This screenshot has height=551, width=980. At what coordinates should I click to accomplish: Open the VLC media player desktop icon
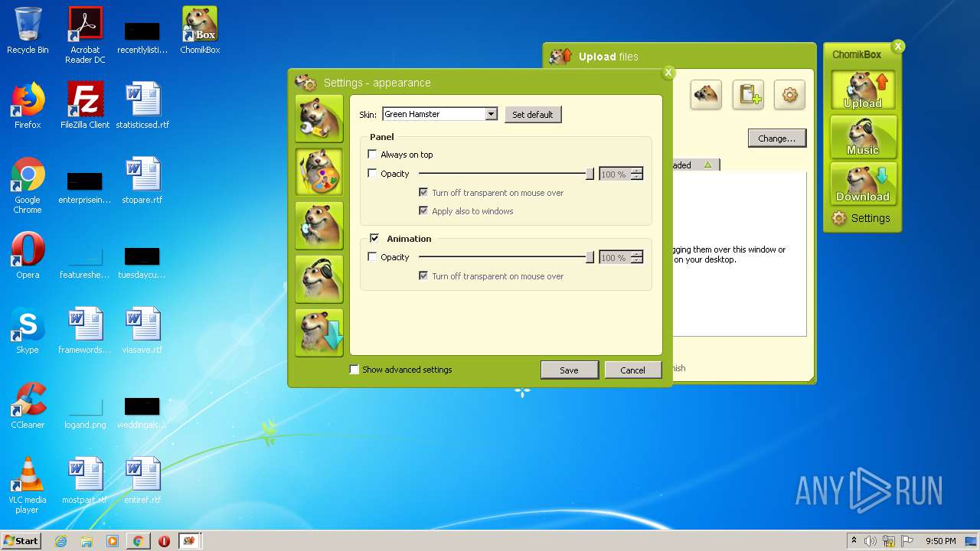28,485
